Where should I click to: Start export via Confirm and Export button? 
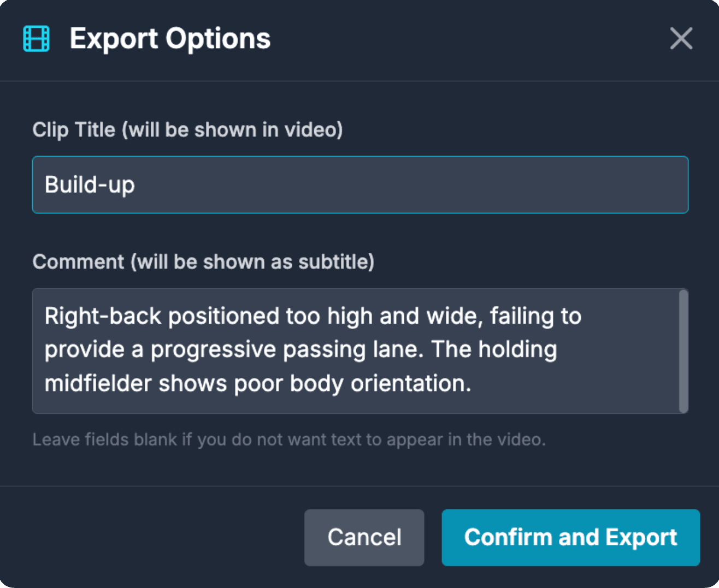tap(570, 537)
